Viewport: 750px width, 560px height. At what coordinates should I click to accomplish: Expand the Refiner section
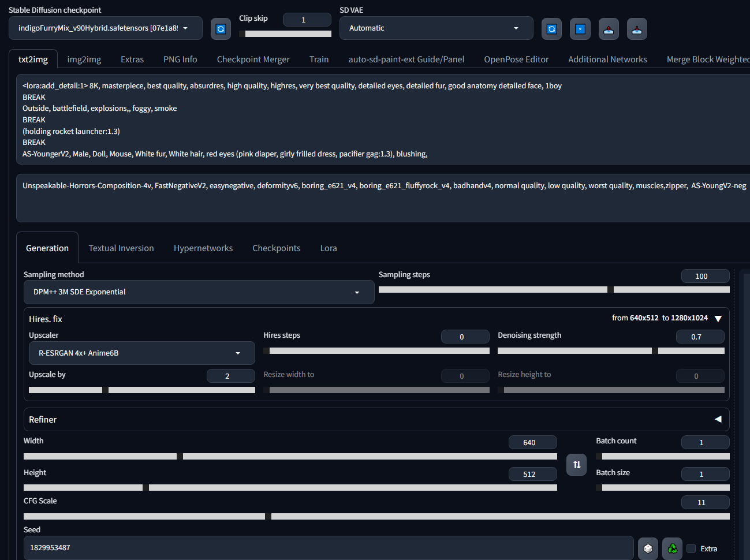(718, 419)
